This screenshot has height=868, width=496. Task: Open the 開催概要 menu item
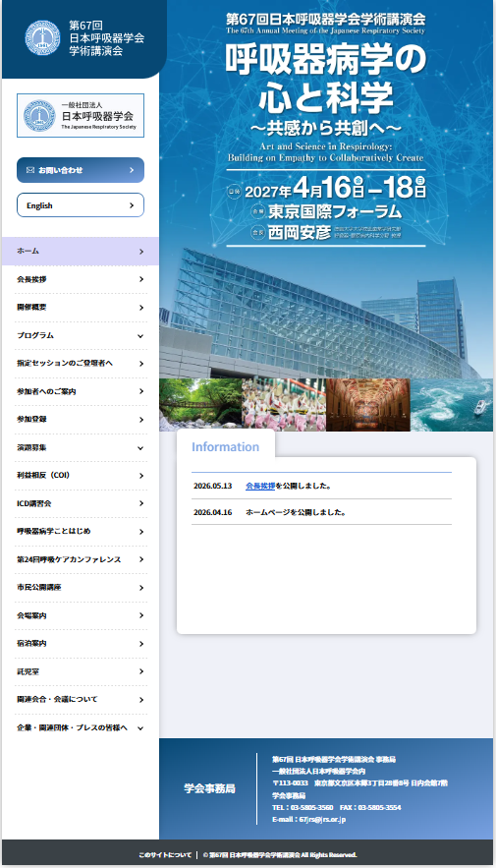(81, 308)
